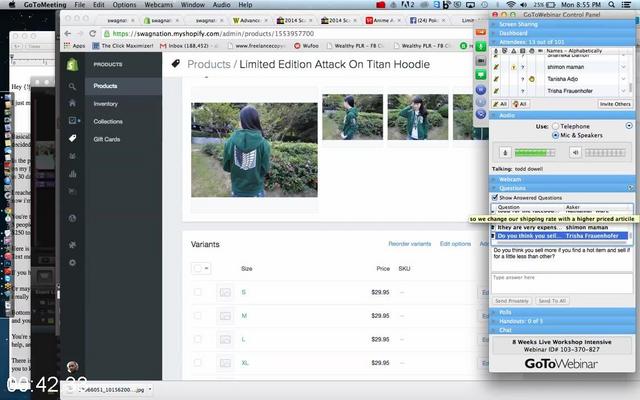This screenshot has height=400, width=640.
Task: Click the Edit options link
Action: tap(455, 244)
